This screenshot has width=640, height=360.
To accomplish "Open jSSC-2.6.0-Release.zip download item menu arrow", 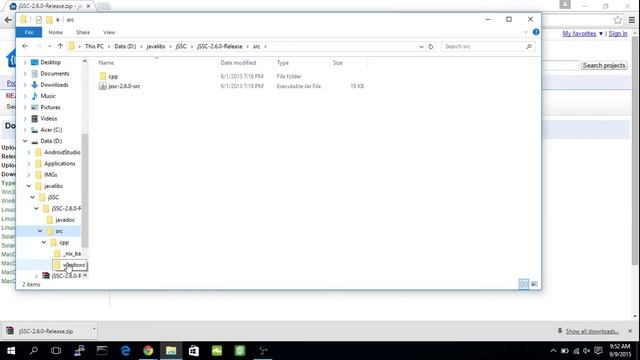I will point(93,329).
